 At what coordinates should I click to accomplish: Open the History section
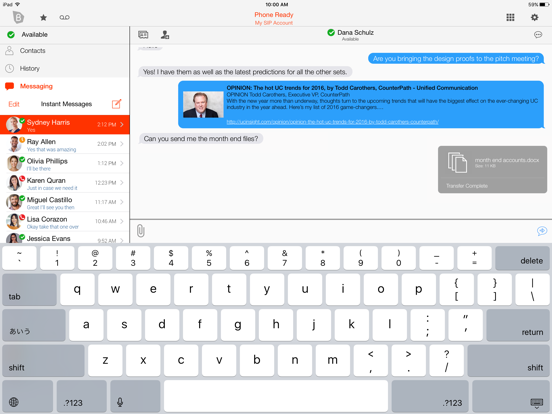coord(64,68)
